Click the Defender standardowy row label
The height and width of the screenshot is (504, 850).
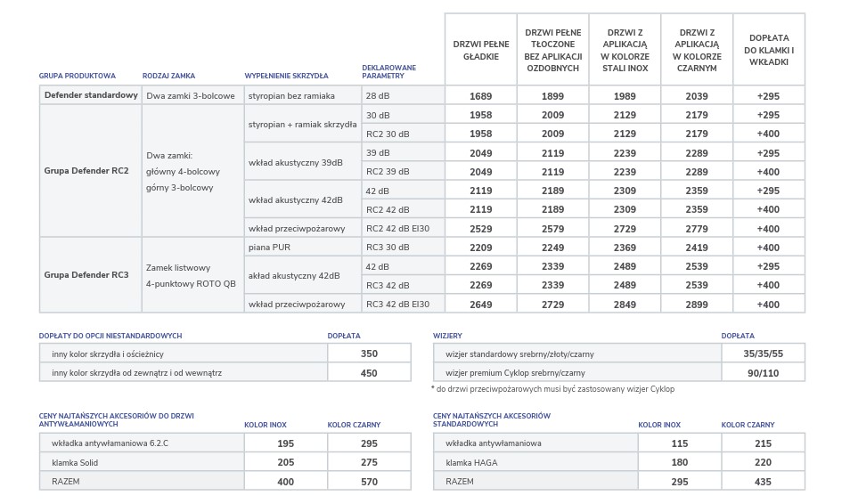pos(90,95)
